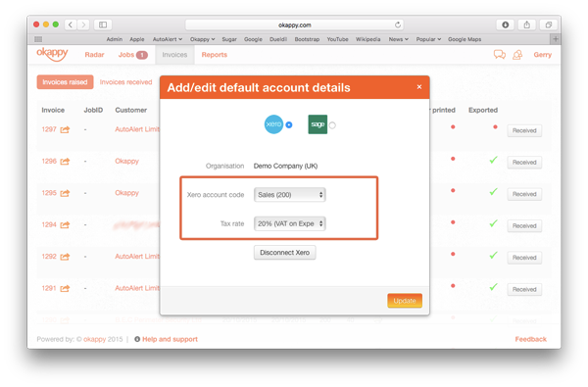Image resolution: width=588 pixels, height=387 pixels.
Task: Click Received button for invoice 1297
Action: tap(524, 130)
